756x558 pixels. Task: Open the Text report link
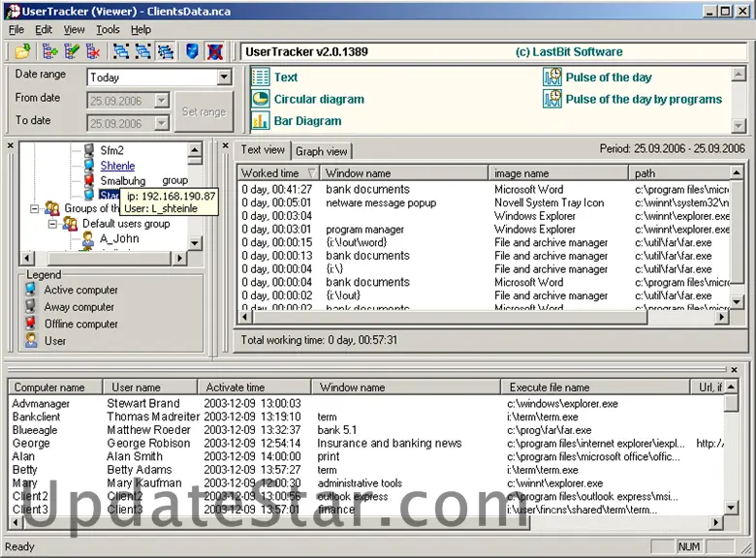click(286, 77)
